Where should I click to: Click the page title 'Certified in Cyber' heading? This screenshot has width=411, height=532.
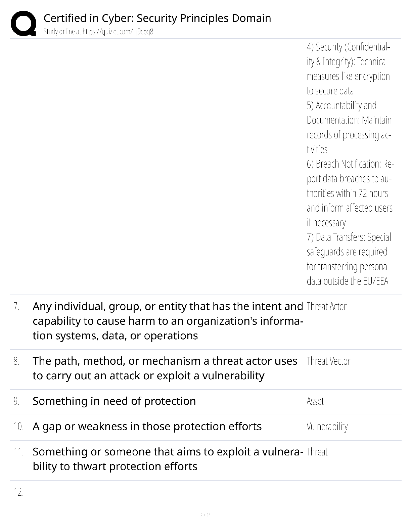pos(157,18)
